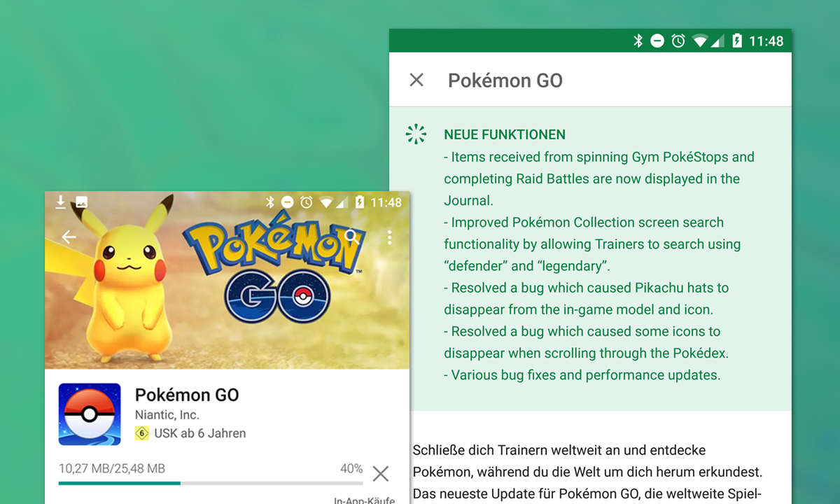The height and width of the screenshot is (504, 840).
Task: Tap the Bluetooth icon in right status bar
Action: 638,41
